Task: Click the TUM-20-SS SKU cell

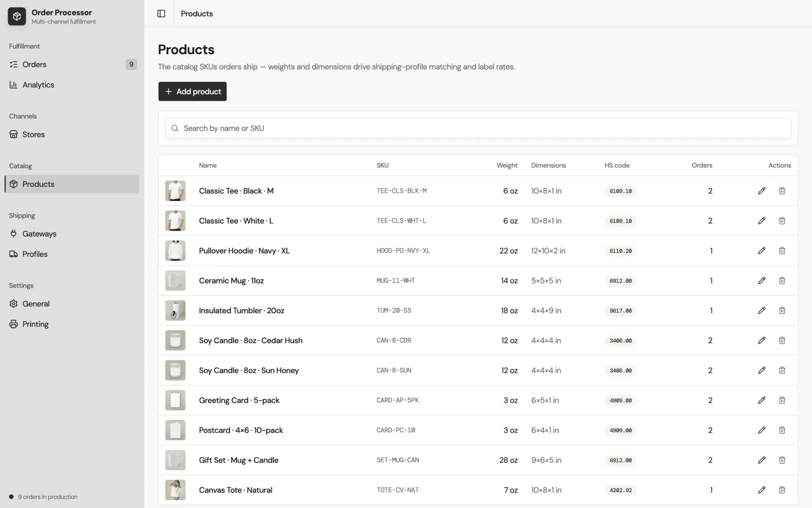Action: [x=394, y=311]
